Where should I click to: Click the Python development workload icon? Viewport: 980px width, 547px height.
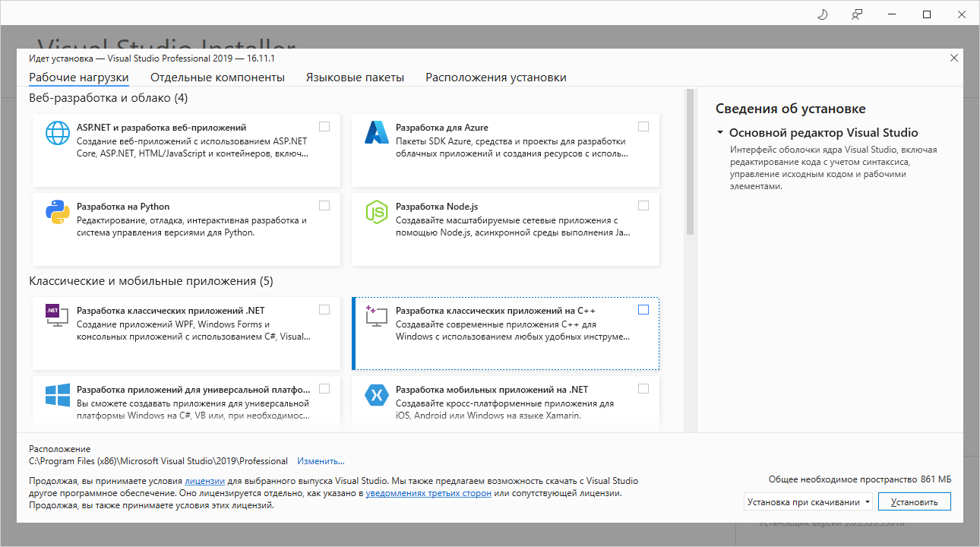[x=58, y=211]
